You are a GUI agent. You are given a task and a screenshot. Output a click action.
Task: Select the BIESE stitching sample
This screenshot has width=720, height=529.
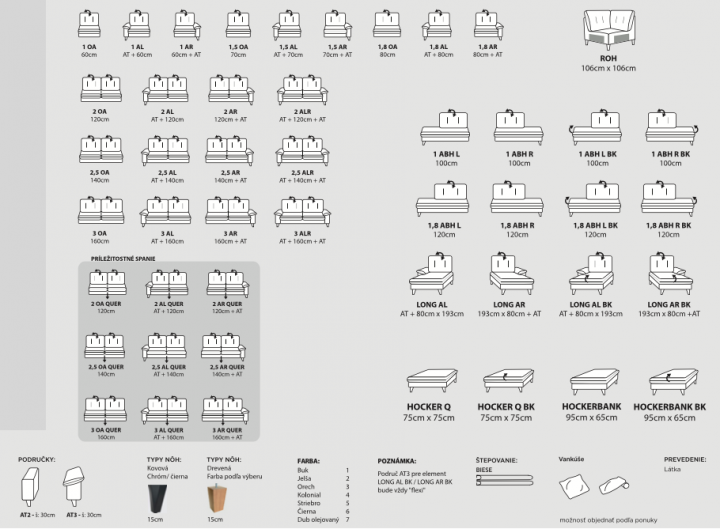coord(508,485)
